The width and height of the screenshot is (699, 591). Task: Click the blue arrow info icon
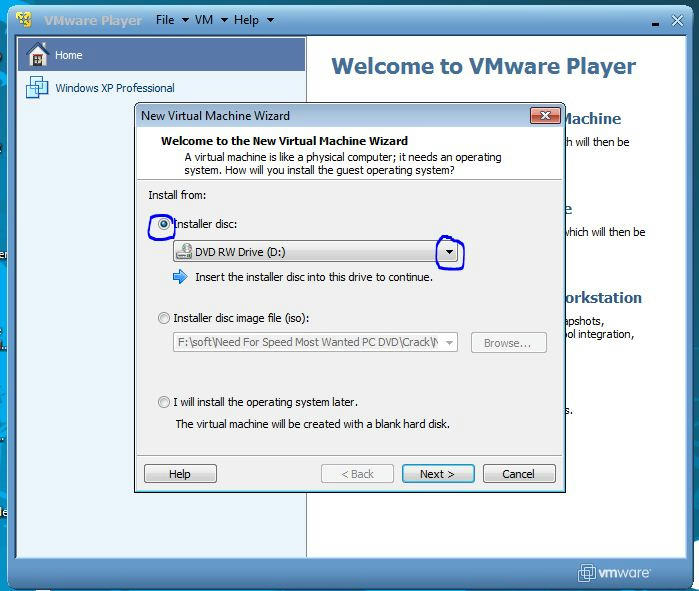tap(180, 277)
